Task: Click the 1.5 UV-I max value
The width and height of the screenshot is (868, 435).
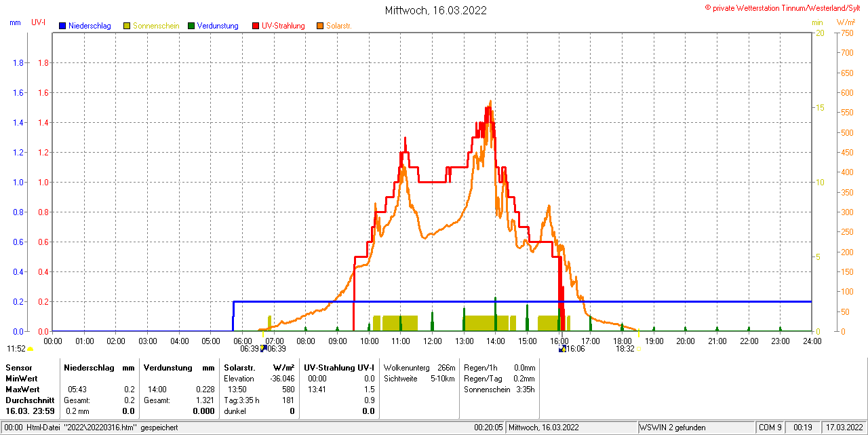Action: coord(369,390)
